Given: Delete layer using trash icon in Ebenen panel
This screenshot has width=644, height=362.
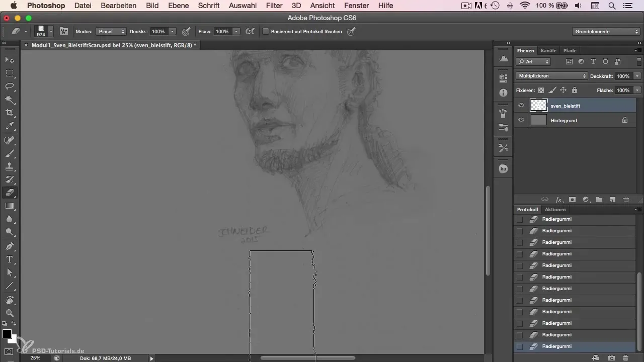Looking at the screenshot, I should click(x=626, y=200).
